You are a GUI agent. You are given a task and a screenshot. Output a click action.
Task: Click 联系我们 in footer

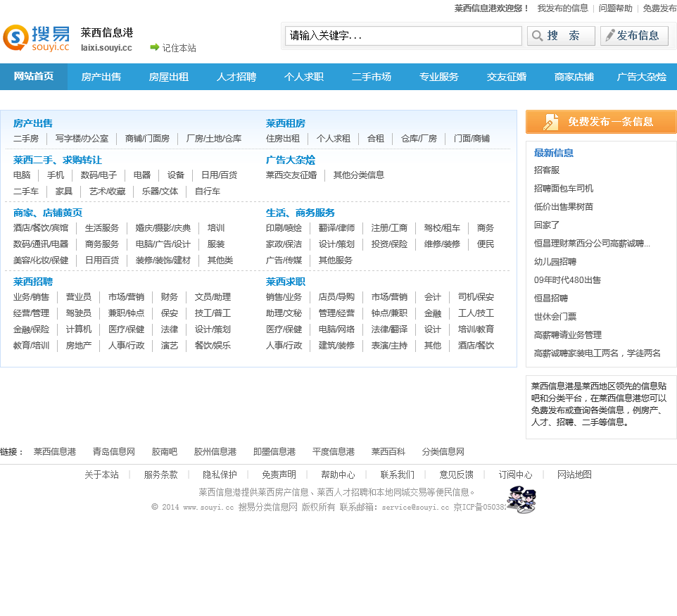coord(397,474)
